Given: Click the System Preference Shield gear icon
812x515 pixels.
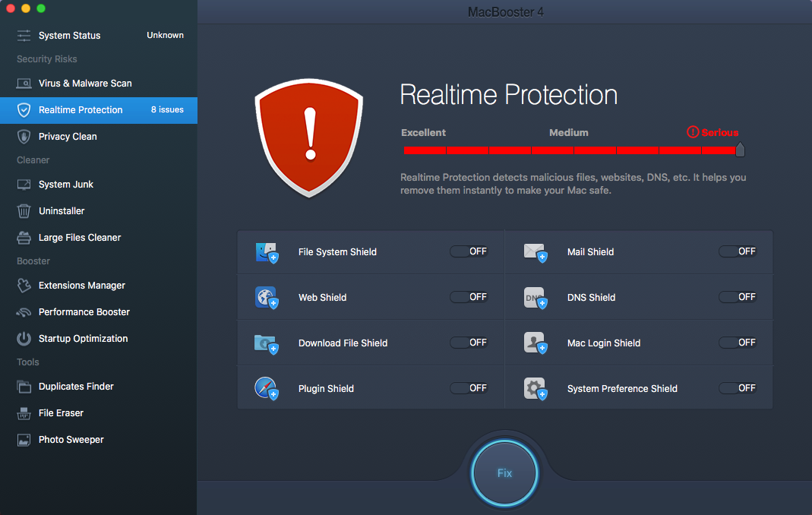Looking at the screenshot, I should [x=536, y=389].
